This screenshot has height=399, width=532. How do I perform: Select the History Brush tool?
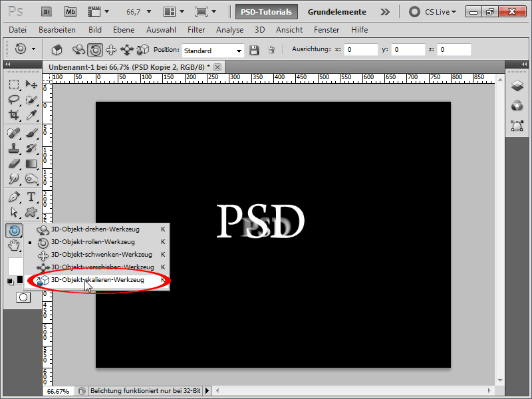pos(31,148)
